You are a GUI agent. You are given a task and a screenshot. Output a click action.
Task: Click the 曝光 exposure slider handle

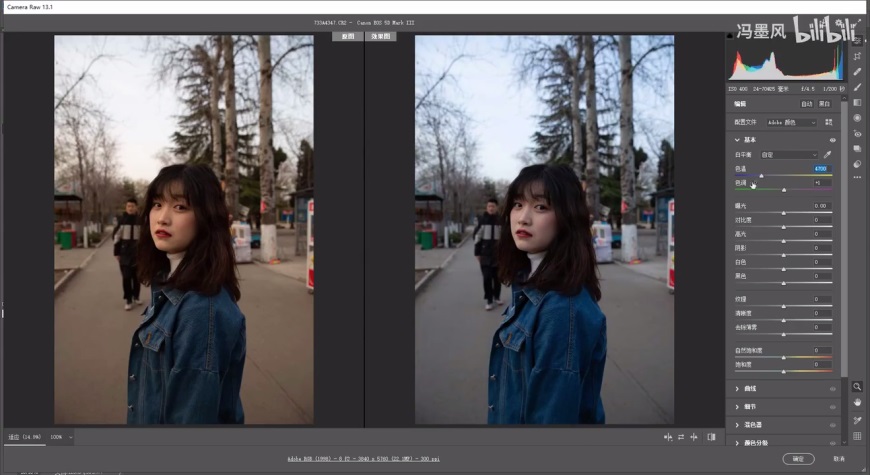coord(783,213)
